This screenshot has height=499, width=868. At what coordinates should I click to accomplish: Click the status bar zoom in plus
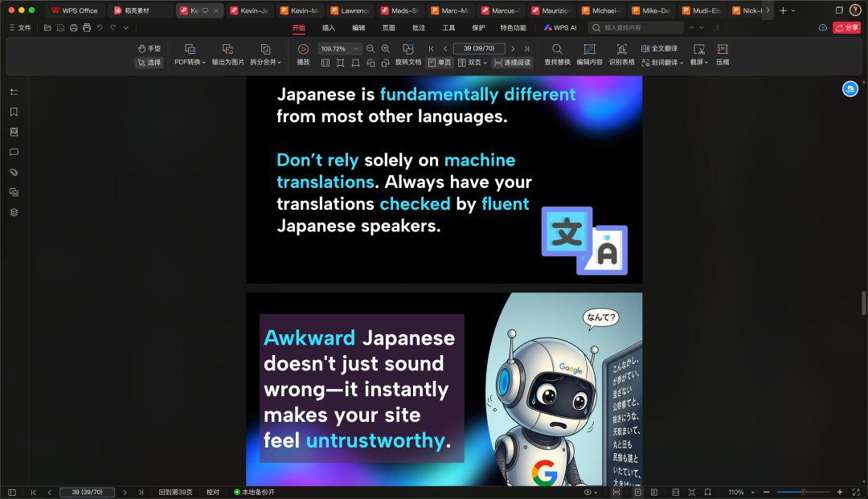839,492
